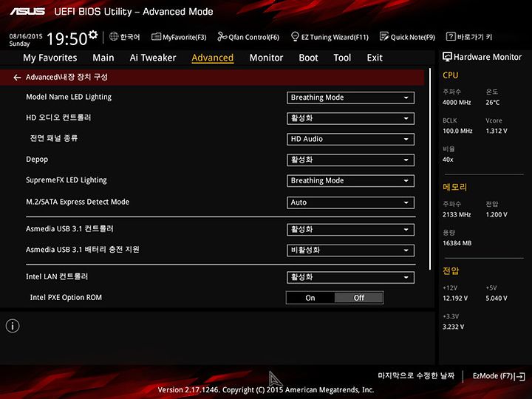The width and height of the screenshot is (532, 399).
Task: Click the settings list vertical scrollbar
Action: coord(430,169)
